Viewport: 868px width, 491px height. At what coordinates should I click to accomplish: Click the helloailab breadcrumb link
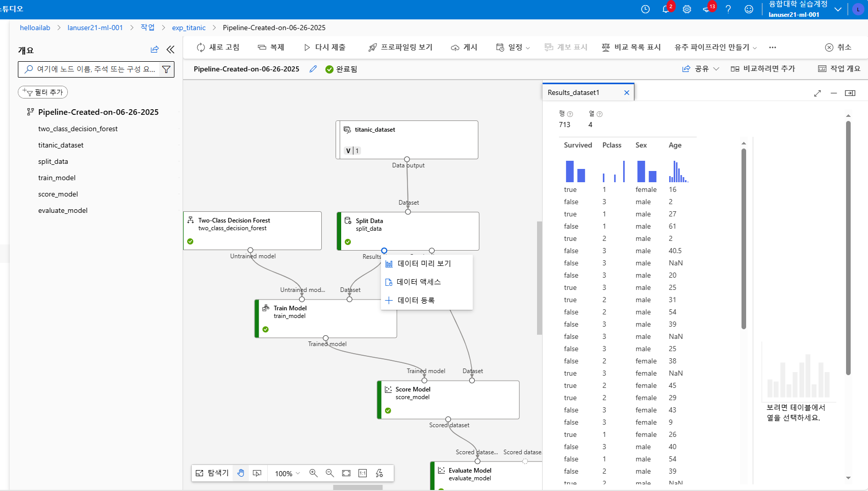(x=35, y=28)
